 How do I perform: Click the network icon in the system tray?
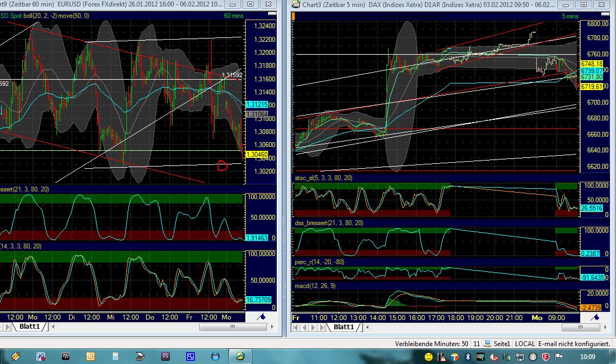coord(520,356)
